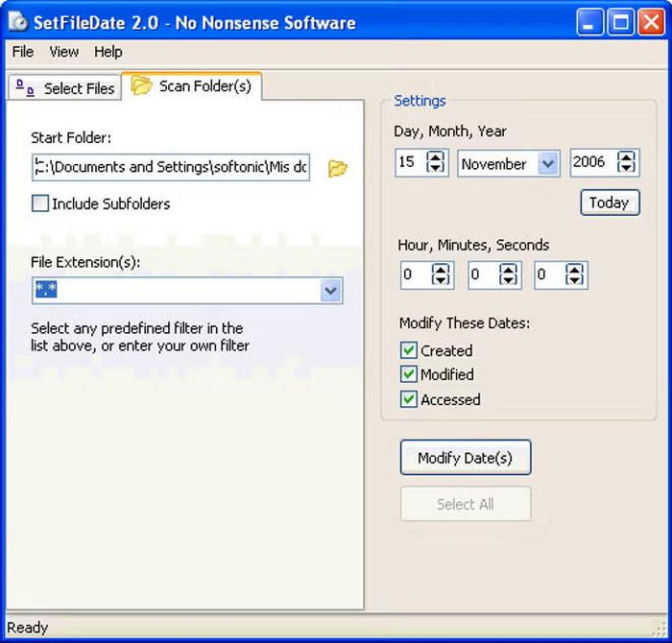
Task: Click the year field showing 2006
Action: (593, 162)
